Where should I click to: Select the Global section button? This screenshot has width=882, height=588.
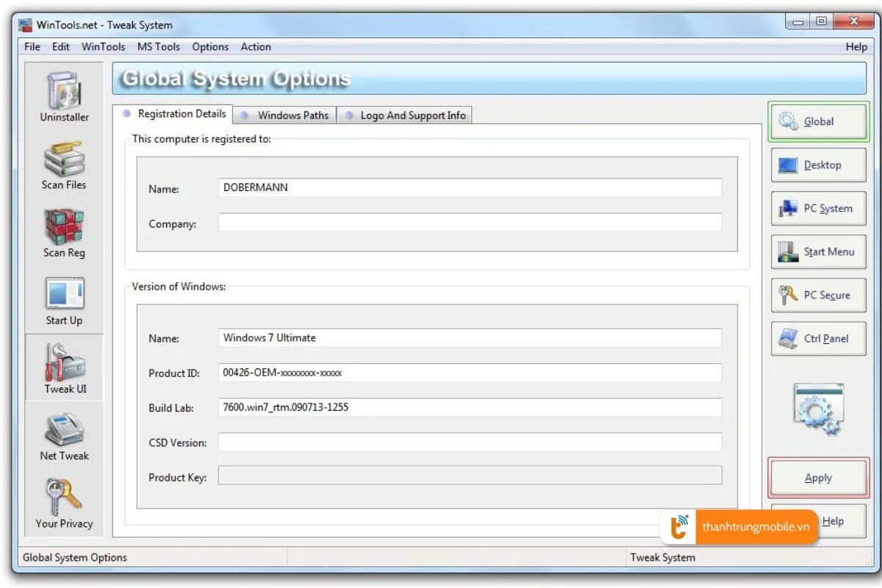[x=818, y=121]
